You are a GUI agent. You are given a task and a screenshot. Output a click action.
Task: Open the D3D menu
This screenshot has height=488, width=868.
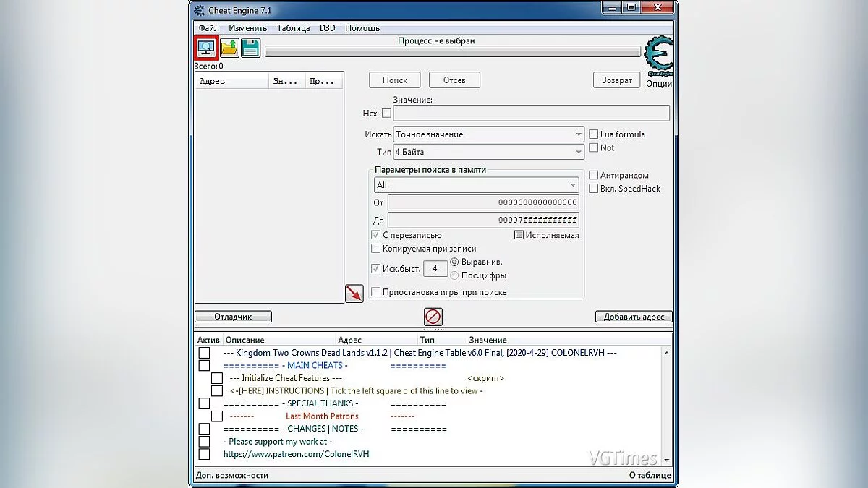(328, 28)
